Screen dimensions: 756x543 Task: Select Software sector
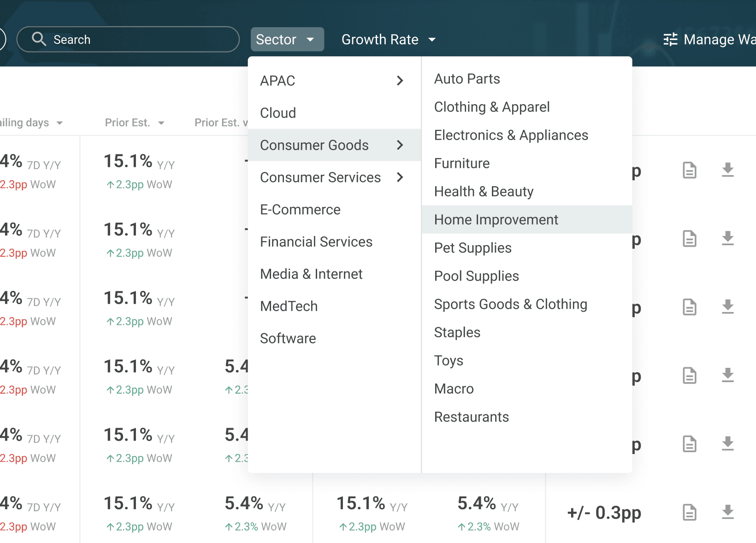(x=334, y=338)
